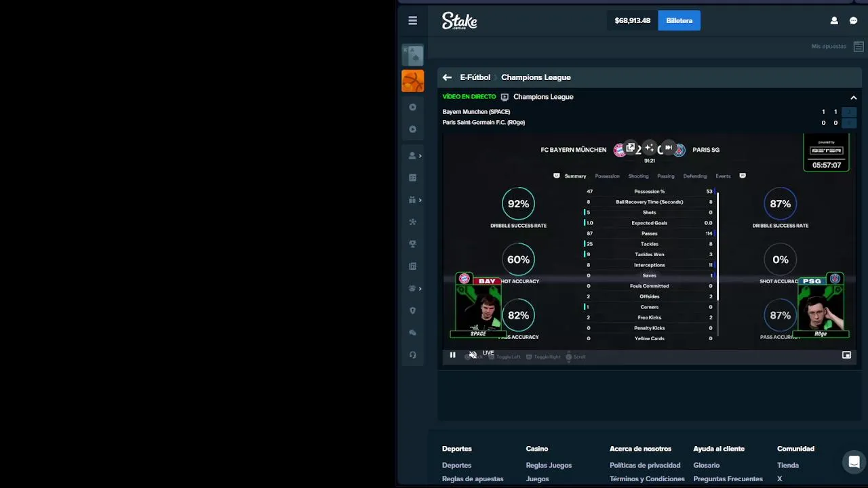Open the user account icon in header
The height and width of the screenshot is (488, 868).
[x=834, y=20]
